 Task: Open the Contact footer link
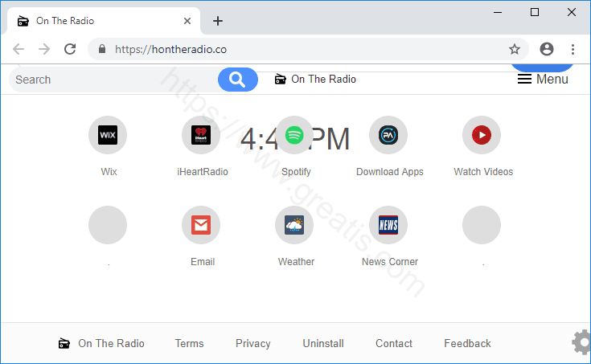tap(394, 343)
